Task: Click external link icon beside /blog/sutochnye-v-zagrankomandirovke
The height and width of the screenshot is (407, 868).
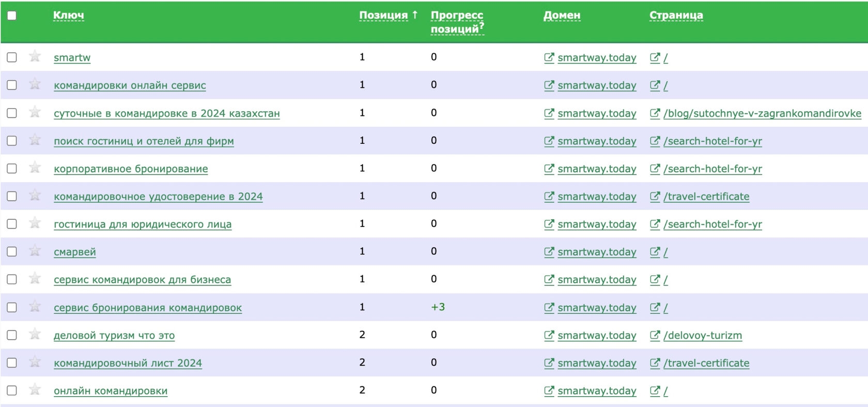Action: click(655, 113)
